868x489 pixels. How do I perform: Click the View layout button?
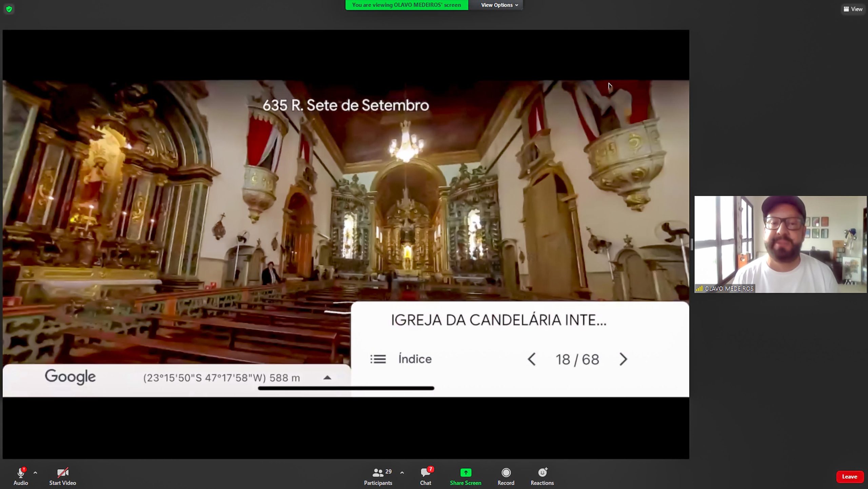(853, 9)
